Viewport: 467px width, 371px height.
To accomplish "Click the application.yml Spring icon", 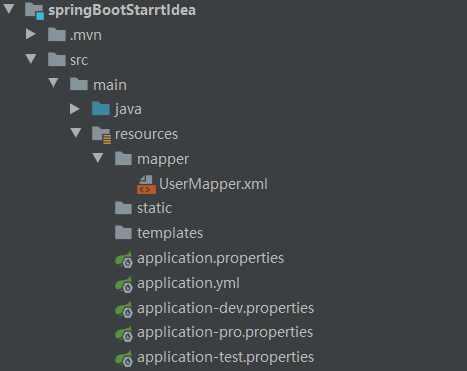I will (x=124, y=284).
